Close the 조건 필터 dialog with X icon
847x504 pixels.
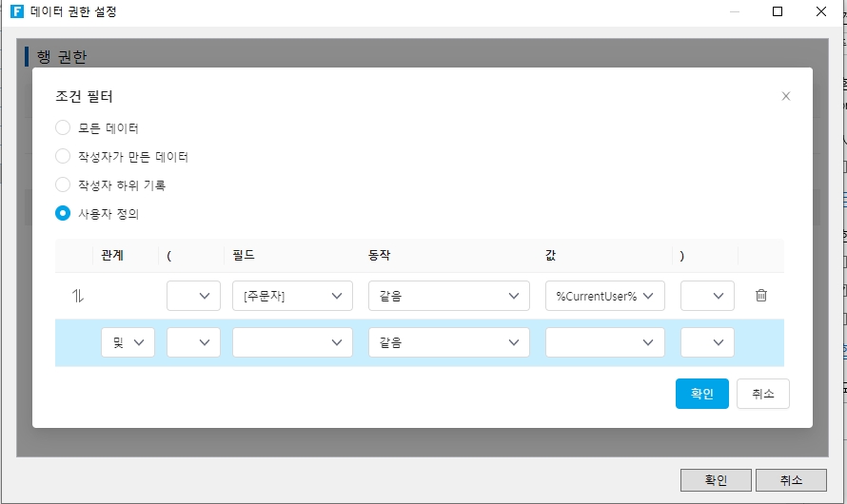tap(785, 96)
